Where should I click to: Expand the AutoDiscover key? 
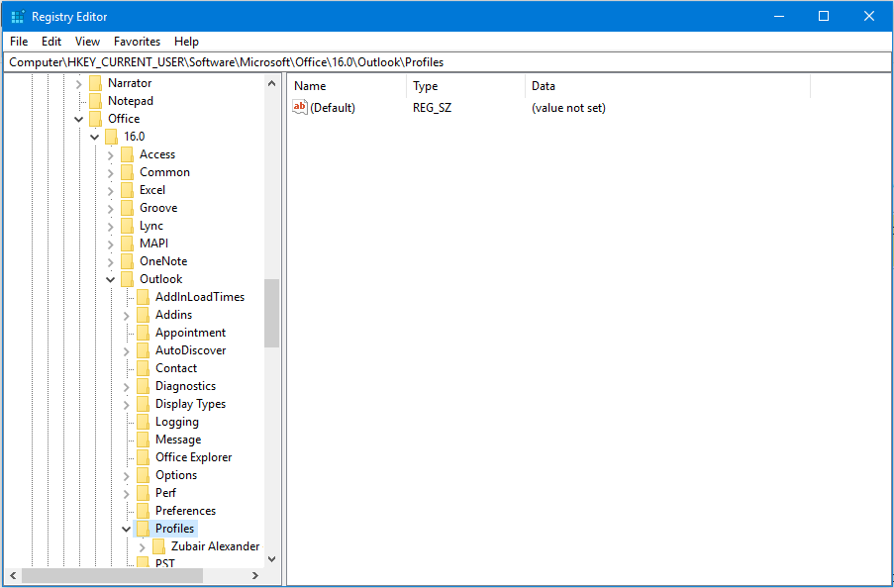(127, 351)
